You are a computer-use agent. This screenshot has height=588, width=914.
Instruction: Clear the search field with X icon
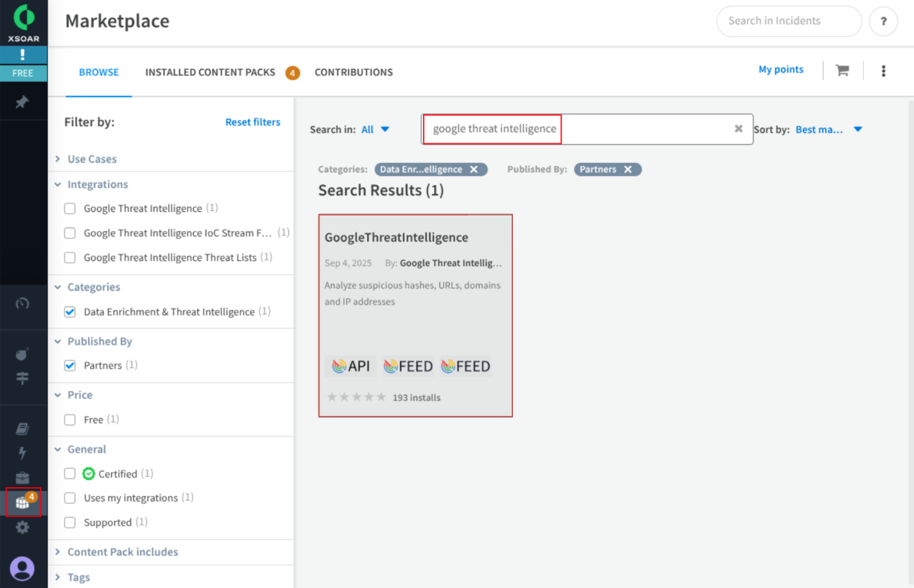(738, 129)
